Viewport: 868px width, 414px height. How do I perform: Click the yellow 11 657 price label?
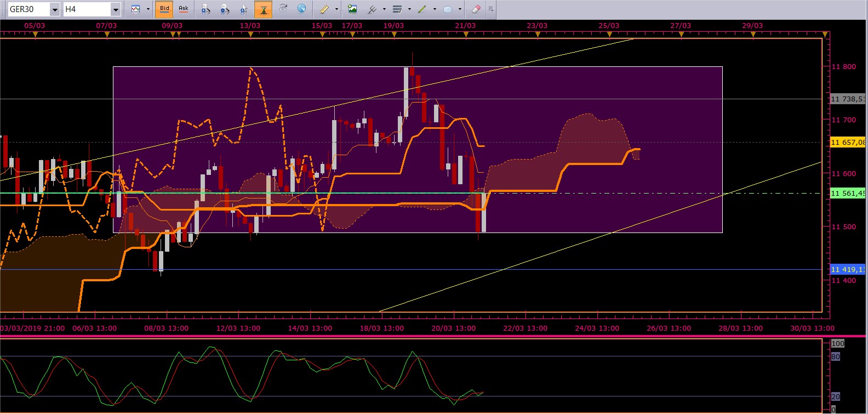click(848, 143)
